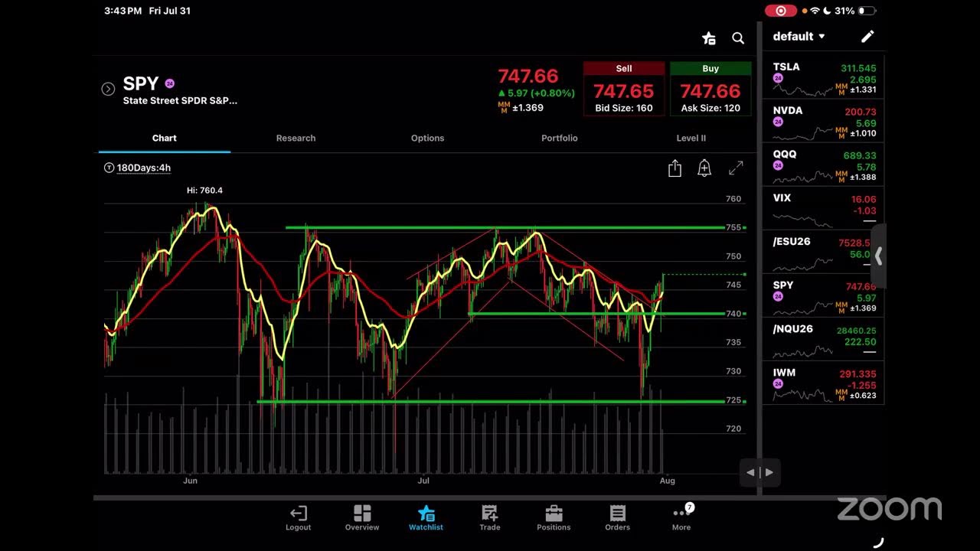
Task: Open the add-to-favorites star list icon
Action: pyautogui.click(x=709, y=38)
